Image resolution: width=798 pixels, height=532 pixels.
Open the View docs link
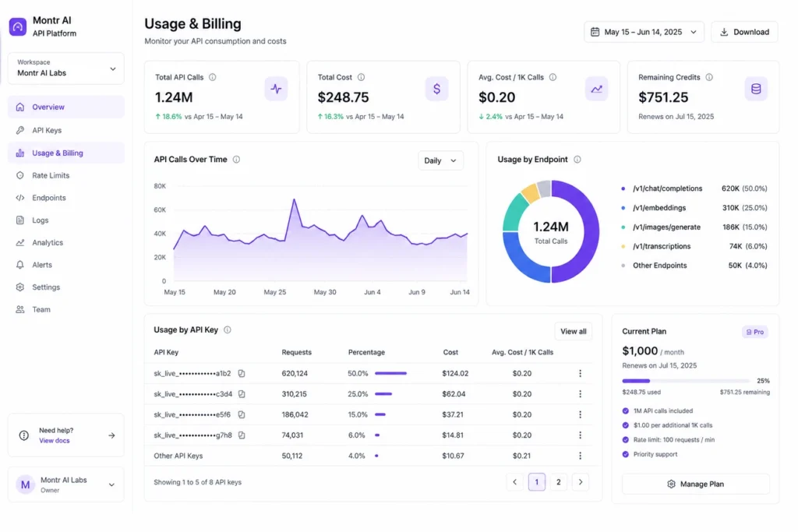[55, 441]
